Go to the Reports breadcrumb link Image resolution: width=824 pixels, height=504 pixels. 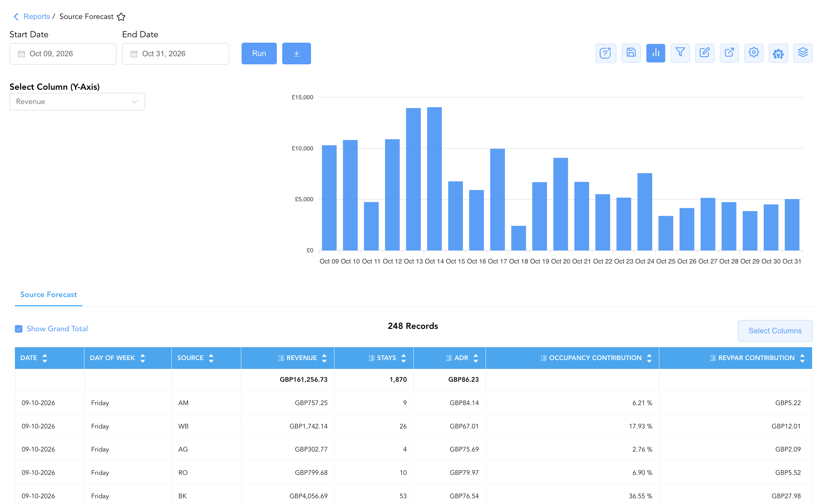tap(37, 17)
